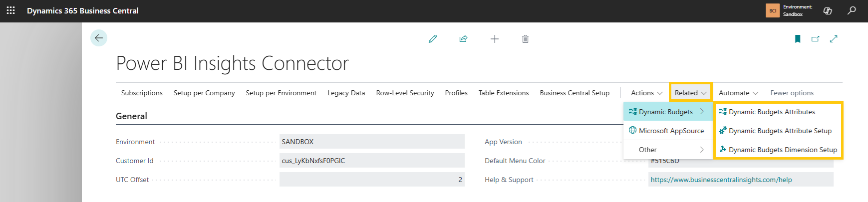
Task: Click the trash delete icon
Action: pos(525,39)
